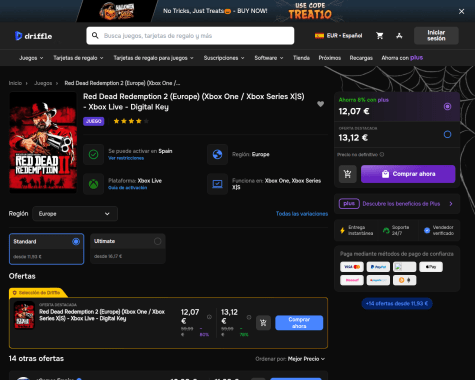Click the Visa Mastercard payment icon
Viewport: 475px width, 380px height.
tap(352, 267)
